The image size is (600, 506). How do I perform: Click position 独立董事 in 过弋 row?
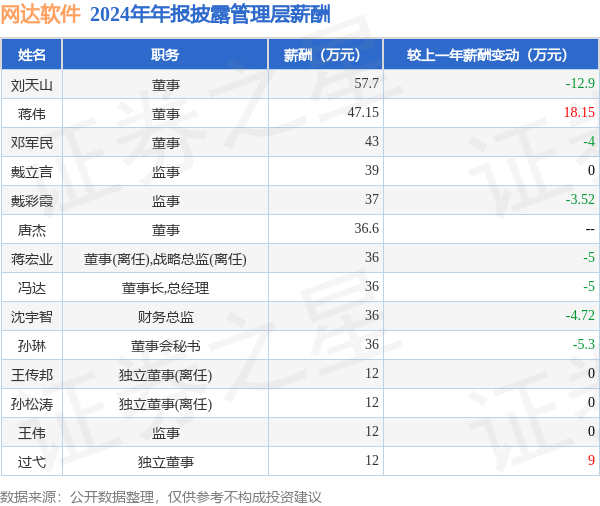pos(166,462)
